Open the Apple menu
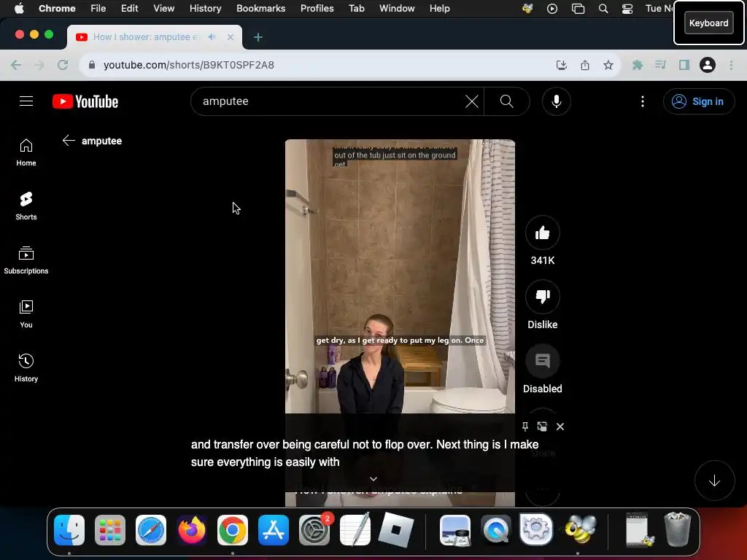 19,8
